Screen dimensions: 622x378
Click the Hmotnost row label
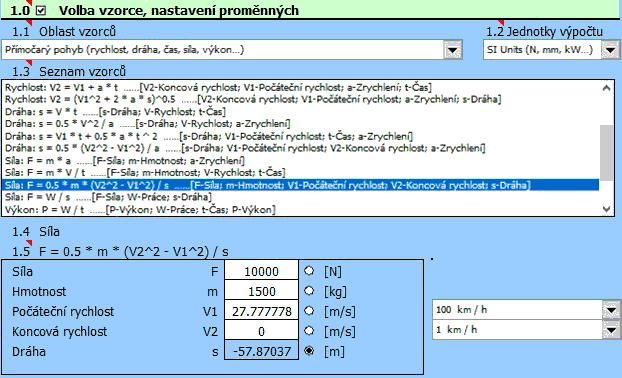click(x=39, y=292)
